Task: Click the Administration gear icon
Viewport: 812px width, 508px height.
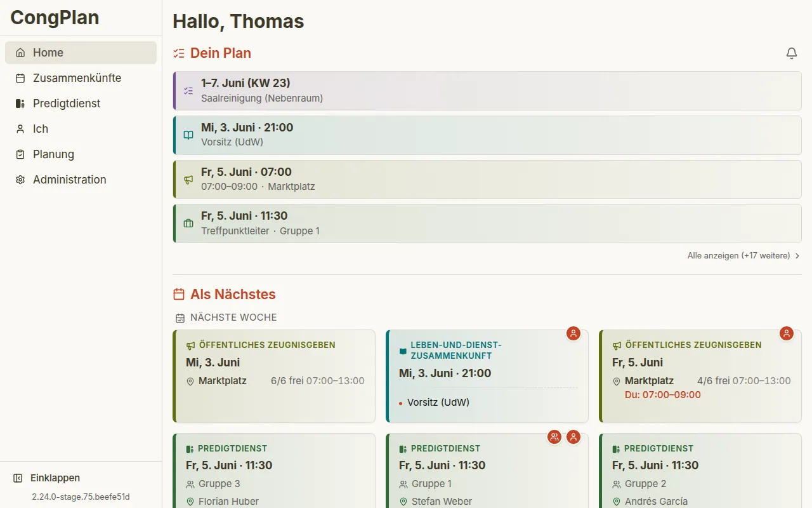Action: pos(20,180)
